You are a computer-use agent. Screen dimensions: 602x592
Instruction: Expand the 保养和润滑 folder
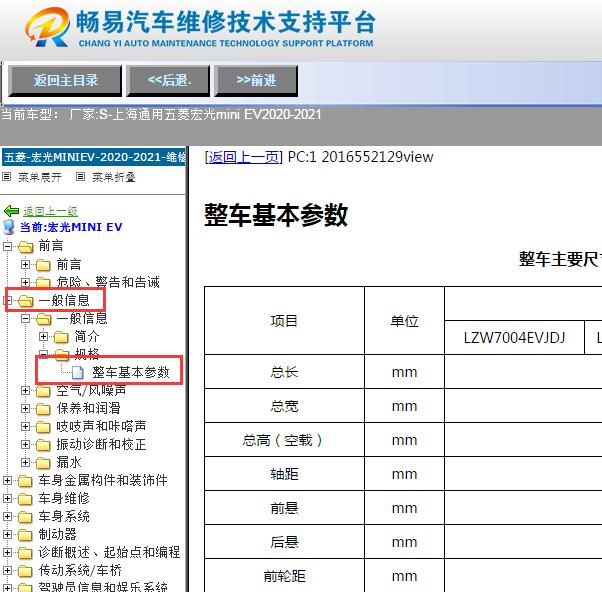pyautogui.click(x=25, y=408)
